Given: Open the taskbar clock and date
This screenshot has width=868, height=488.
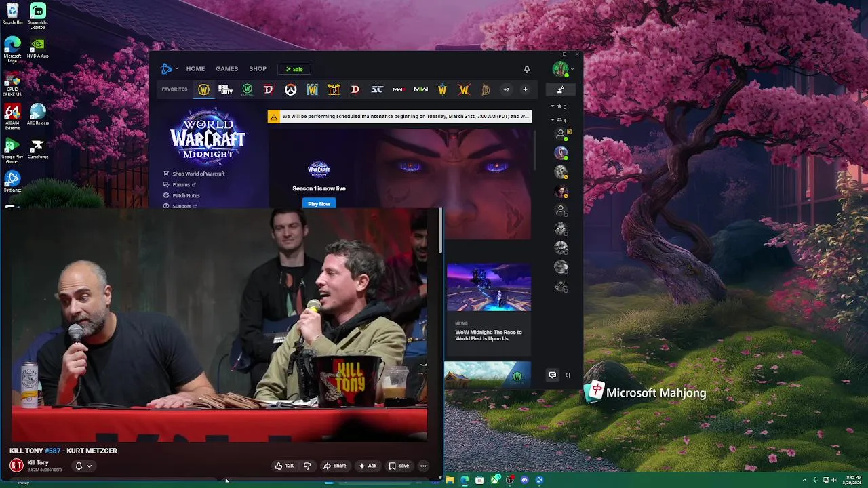Looking at the screenshot, I should 853,480.
